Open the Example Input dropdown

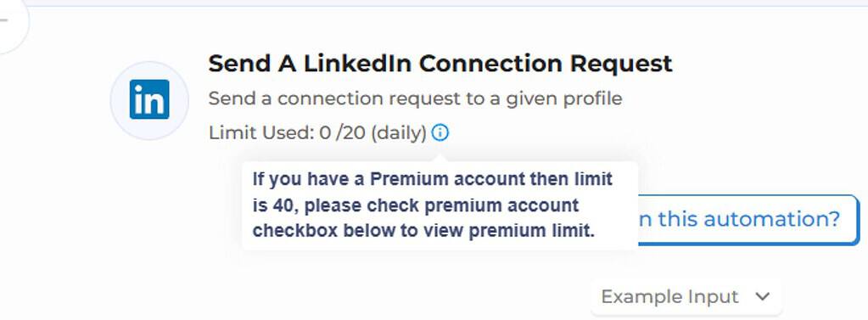[x=686, y=297]
